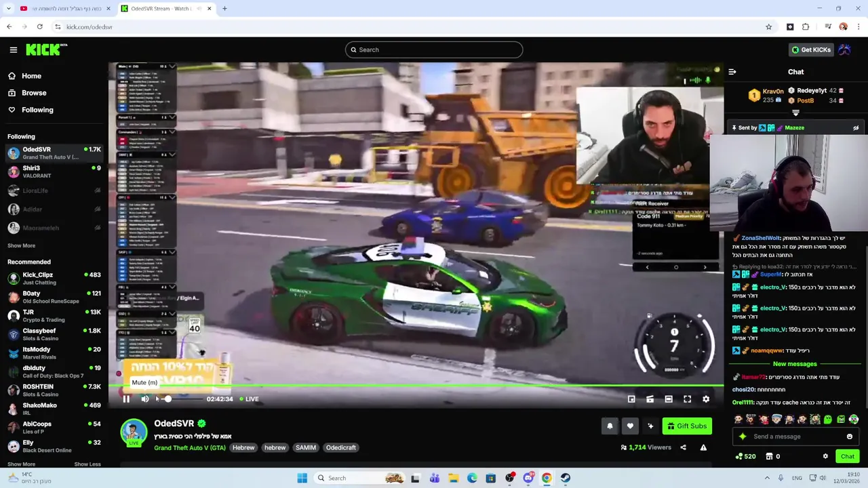The image size is (868, 488).
Task: Open the 520 channel points
Action: (x=746, y=456)
